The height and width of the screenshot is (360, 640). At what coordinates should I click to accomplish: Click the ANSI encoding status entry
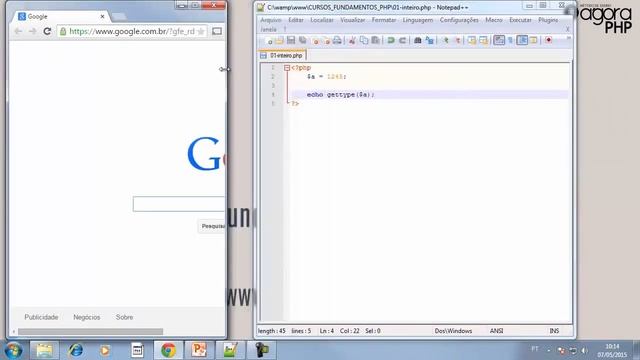[x=496, y=331]
